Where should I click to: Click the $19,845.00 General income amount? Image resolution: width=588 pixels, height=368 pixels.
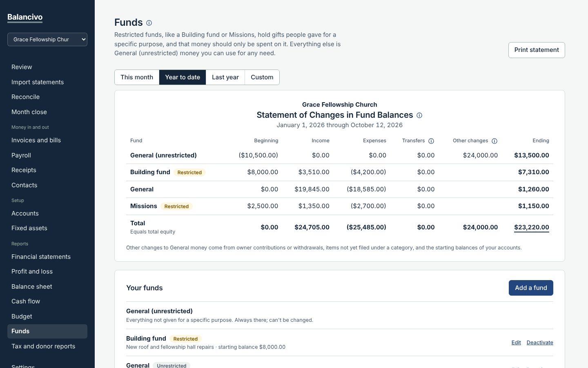point(312,189)
